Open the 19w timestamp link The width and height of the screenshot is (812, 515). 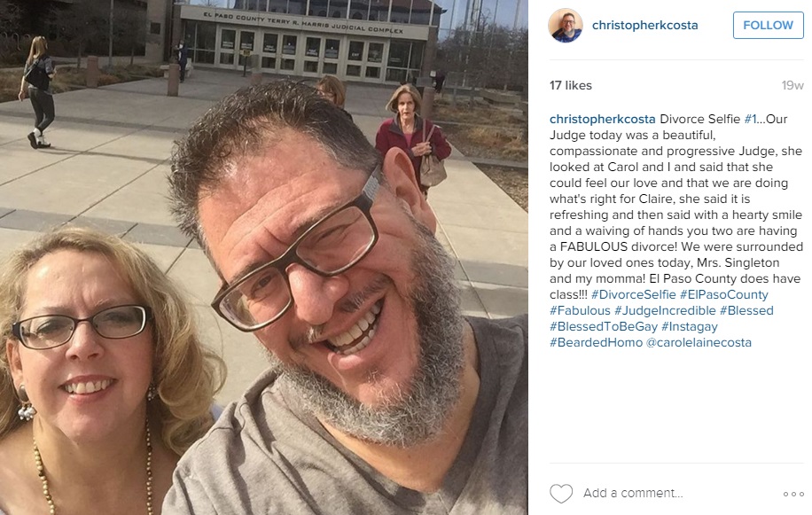tap(792, 85)
